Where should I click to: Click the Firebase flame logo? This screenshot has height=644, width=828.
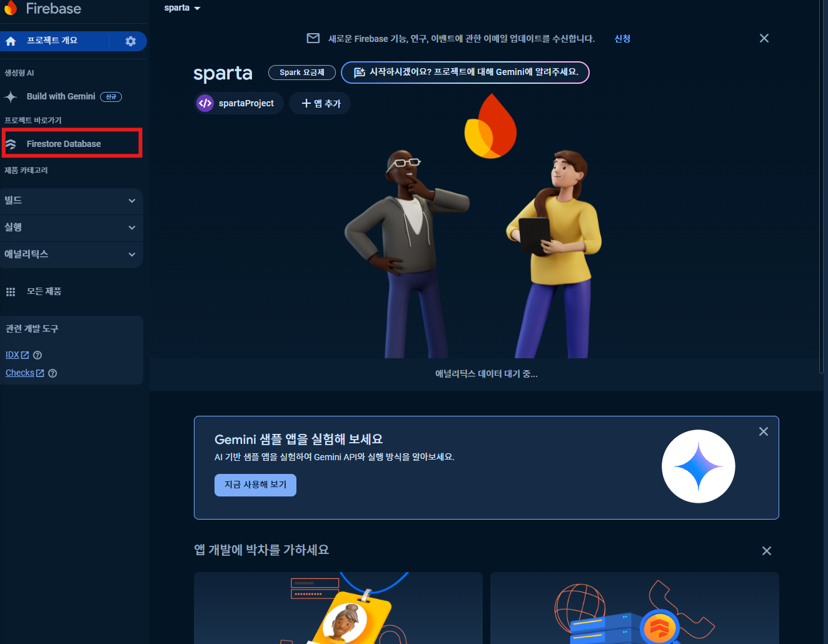pyautogui.click(x=11, y=8)
